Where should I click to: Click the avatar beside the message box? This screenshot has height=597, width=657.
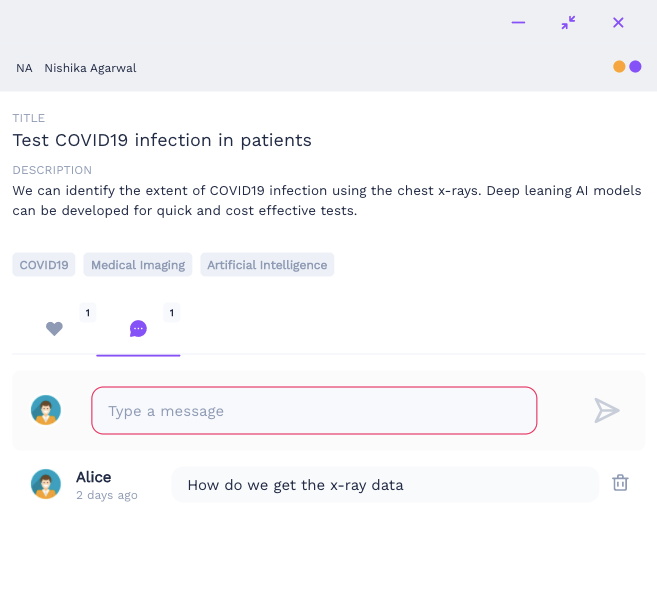[46, 410]
